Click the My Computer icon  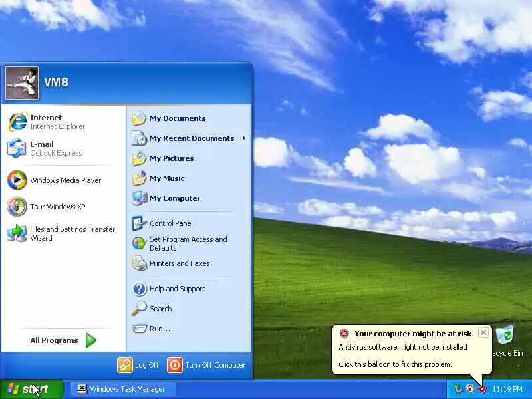(139, 198)
